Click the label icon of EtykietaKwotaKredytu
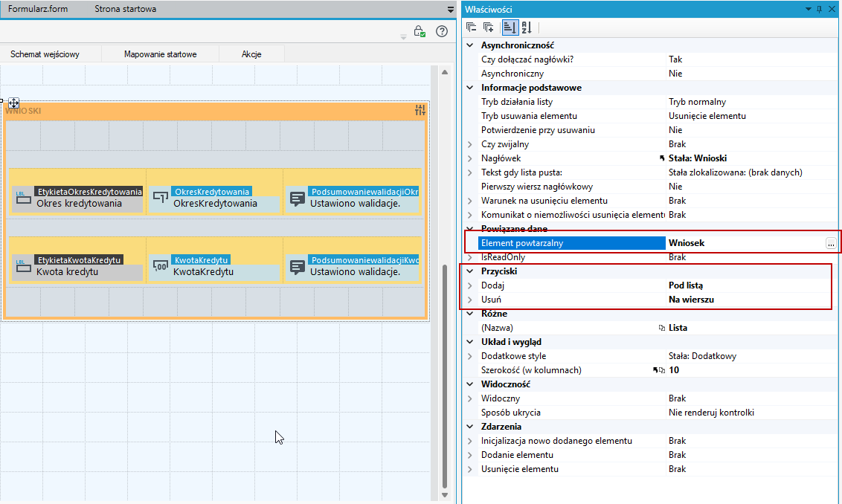 click(x=23, y=266)
